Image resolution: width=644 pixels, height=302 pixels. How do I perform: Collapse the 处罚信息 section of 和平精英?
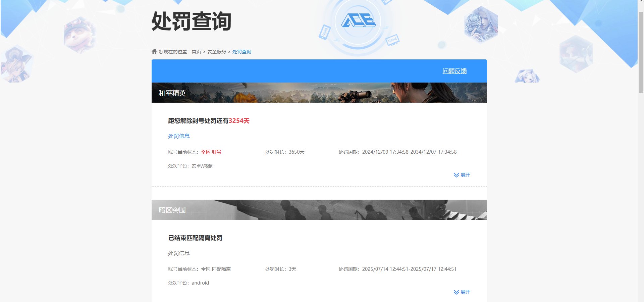[x=178, y=136]
